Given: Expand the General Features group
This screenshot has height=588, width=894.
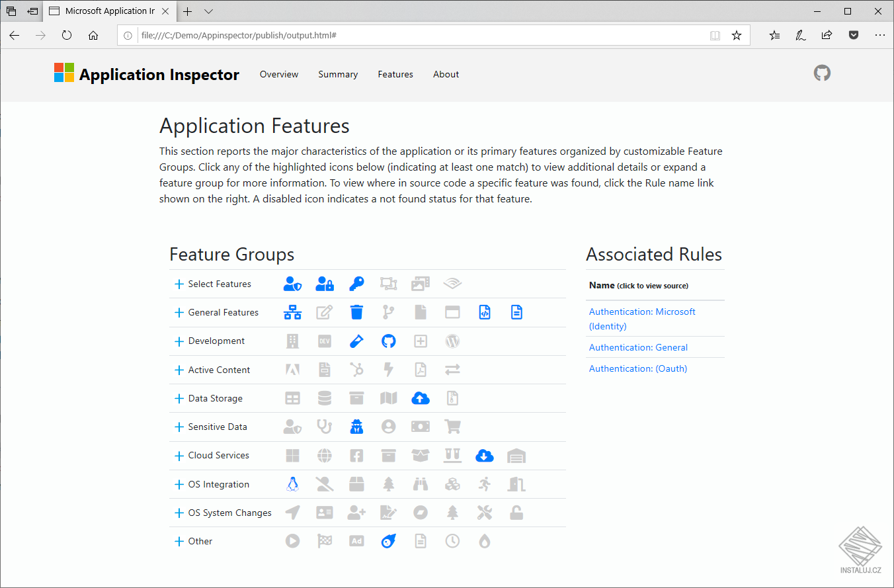Looking at the screenshot, I should point(179,313).
